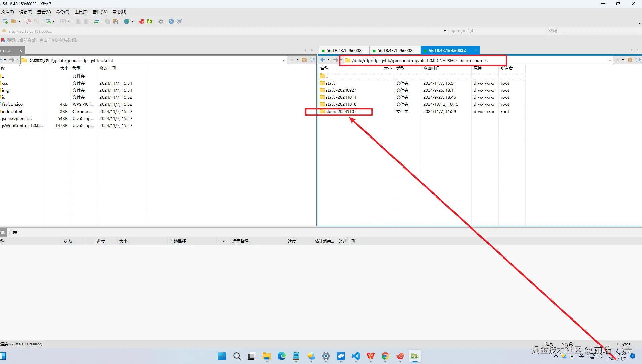Click the Open Session folder icon
The height and width of the screenshot is (364, 642).
13,21
